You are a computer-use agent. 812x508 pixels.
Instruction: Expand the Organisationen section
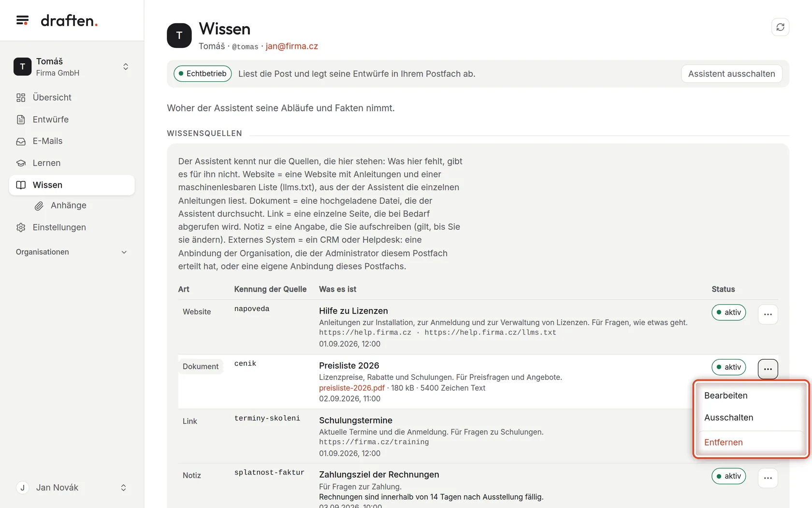[x=72, y=252]
